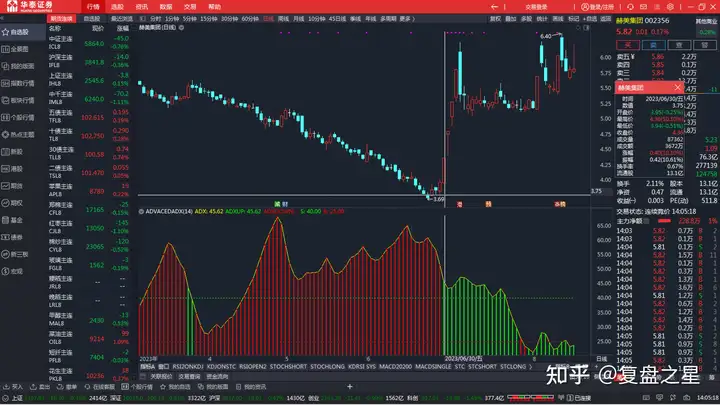
Task: Open customer service headset icon
Action: (630, 7)
